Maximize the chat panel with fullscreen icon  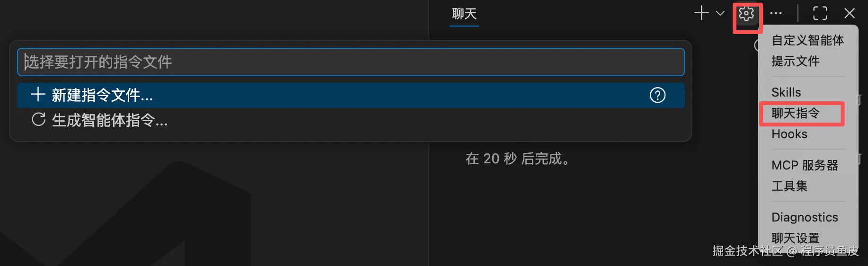pyautogui.click(x=820, y=13)
